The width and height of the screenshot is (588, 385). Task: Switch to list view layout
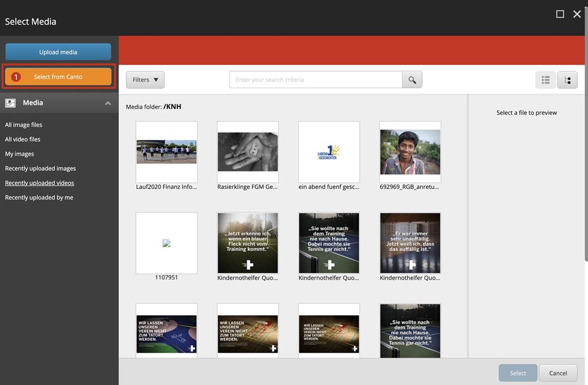[x=545, y=80]
